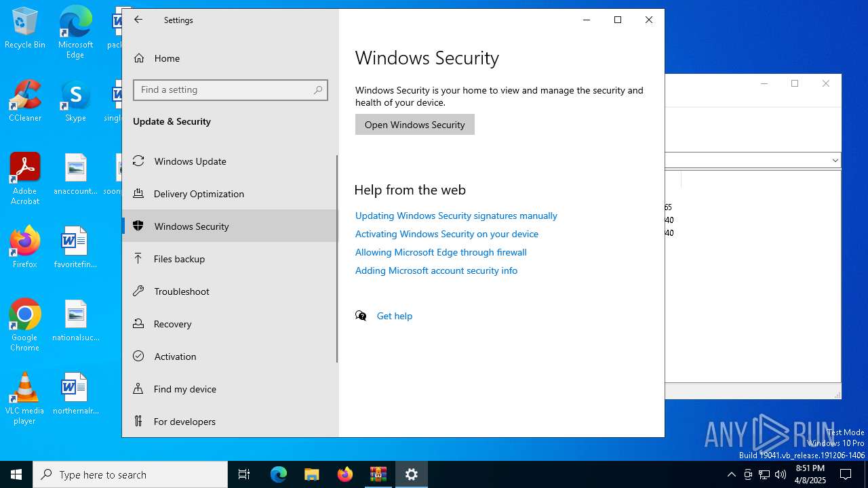Open the Google Chrome desktop shortcut

(x=25, y=325)
